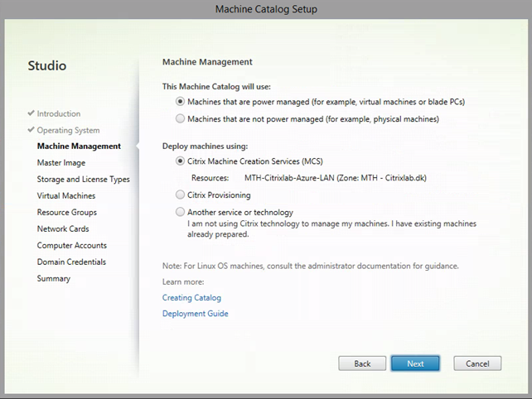The width and height of the screenshot is (532, 399).
Task: Open Resource Groups step in sidebar
Action: (67, 212)
